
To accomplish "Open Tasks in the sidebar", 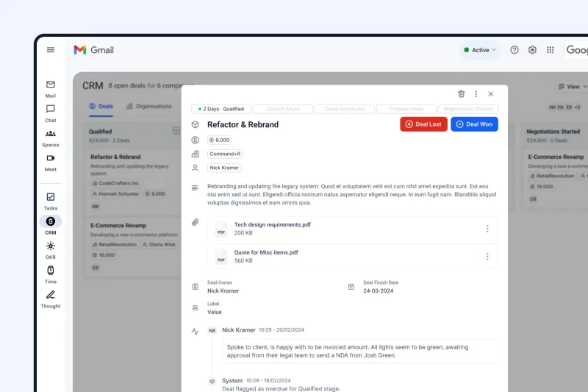I will click(51, 202).
